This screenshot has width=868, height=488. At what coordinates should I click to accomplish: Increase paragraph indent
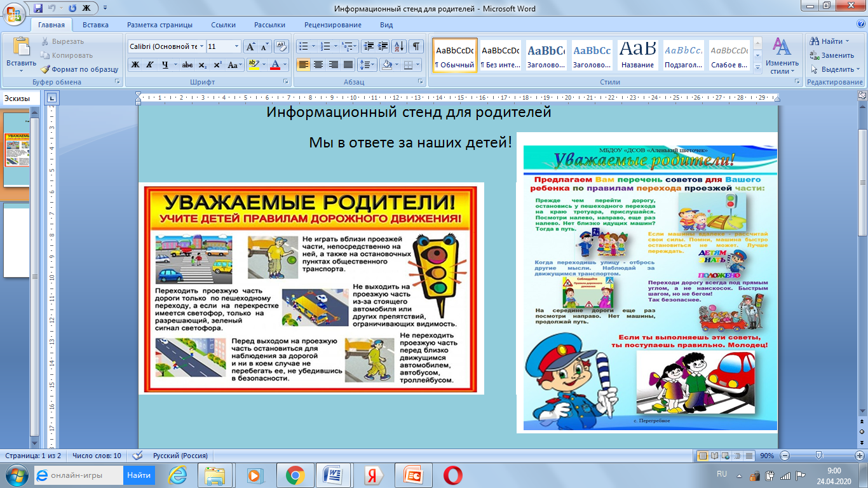pos(383,46)
